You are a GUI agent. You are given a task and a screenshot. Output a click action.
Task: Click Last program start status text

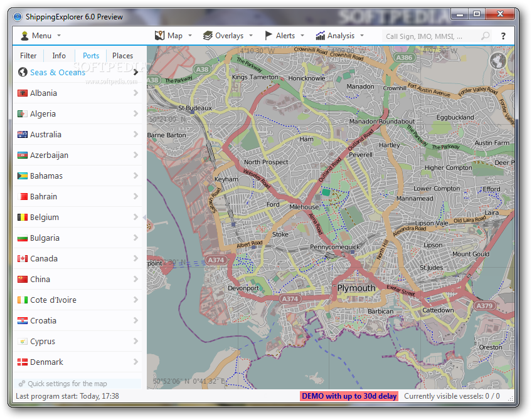(x=67, y=396)
